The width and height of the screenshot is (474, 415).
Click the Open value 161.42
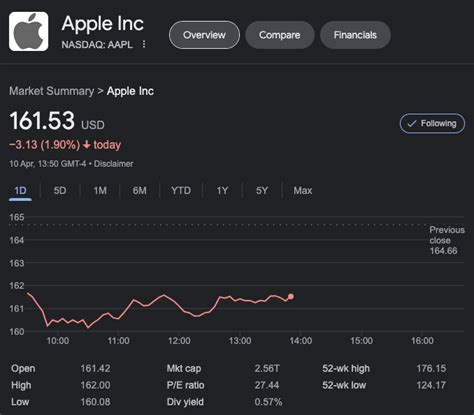95,368
